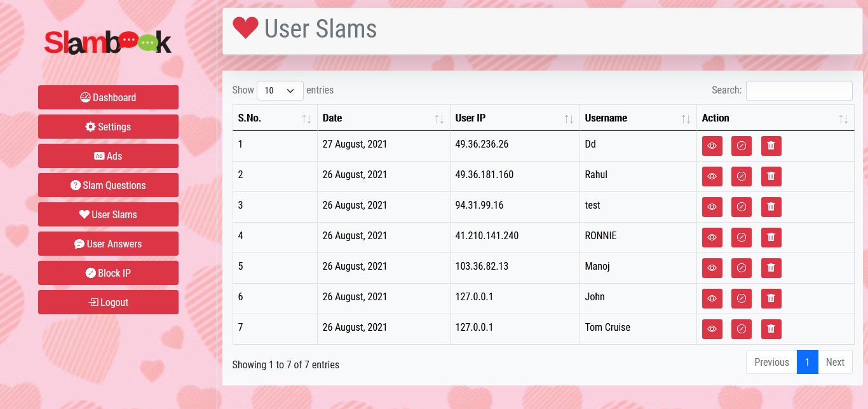
Task: Click inside the Search box
Action: (x=799, y=90)
